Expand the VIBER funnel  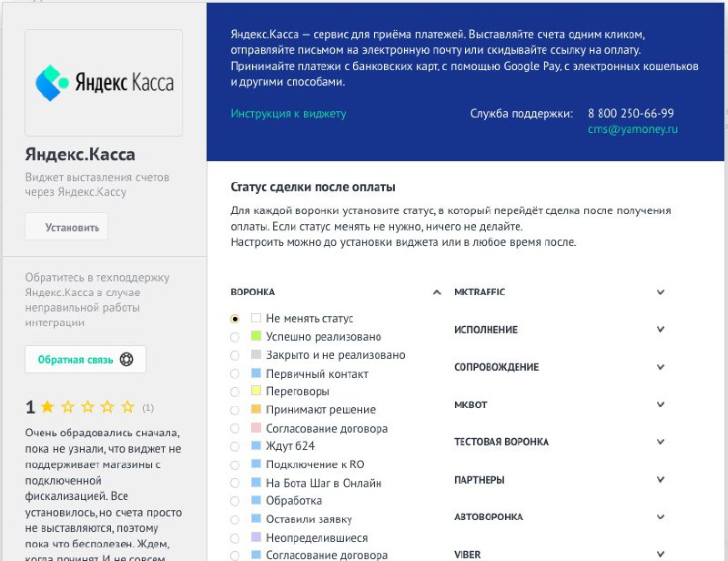tap(661, 555)
